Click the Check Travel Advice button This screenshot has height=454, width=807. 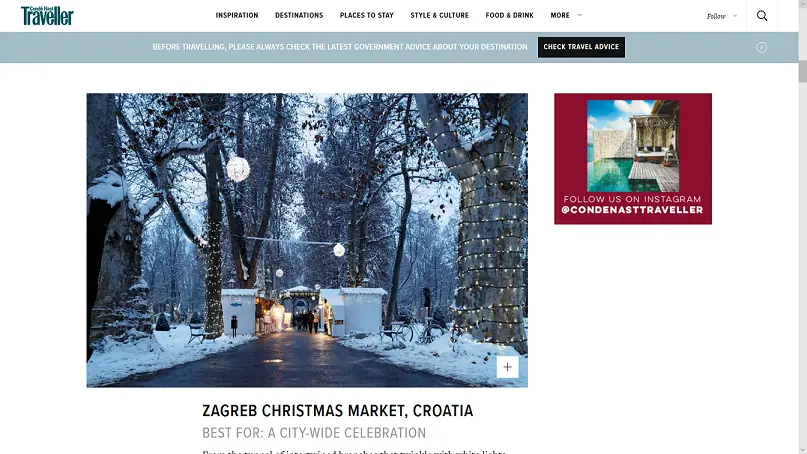[x=581, y=47]
